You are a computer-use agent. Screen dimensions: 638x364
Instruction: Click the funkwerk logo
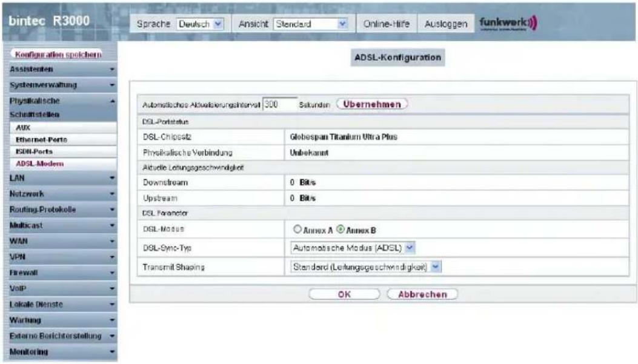[508, 23]
